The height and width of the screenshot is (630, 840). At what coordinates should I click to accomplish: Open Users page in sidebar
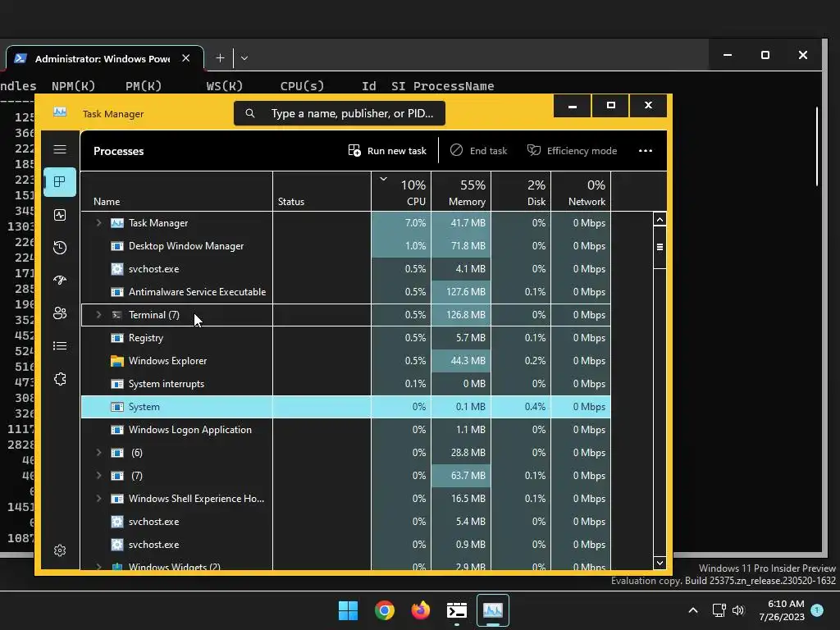point(60,313)
